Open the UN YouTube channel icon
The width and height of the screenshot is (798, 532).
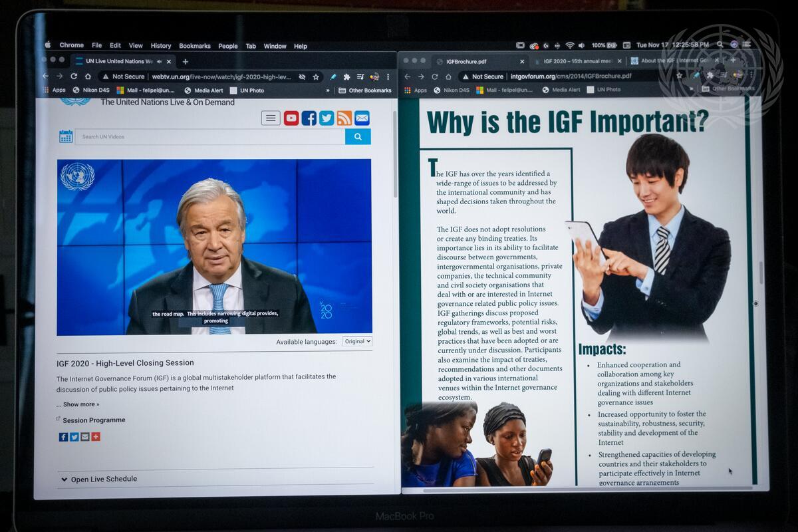coord(291,118)
